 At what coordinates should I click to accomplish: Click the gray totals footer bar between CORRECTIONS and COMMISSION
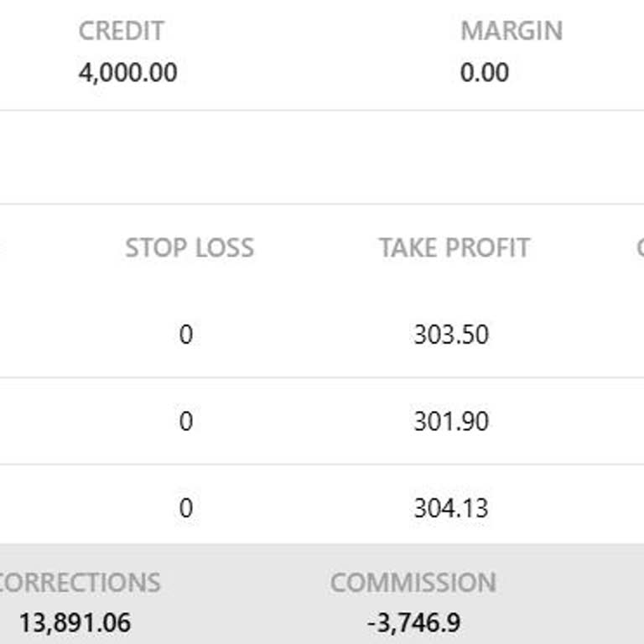243,602
